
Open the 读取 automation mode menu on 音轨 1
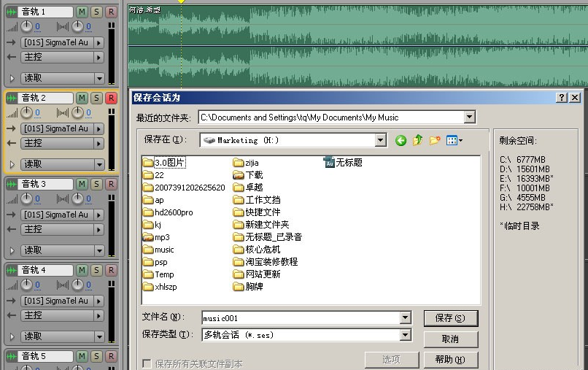[99, 78]
